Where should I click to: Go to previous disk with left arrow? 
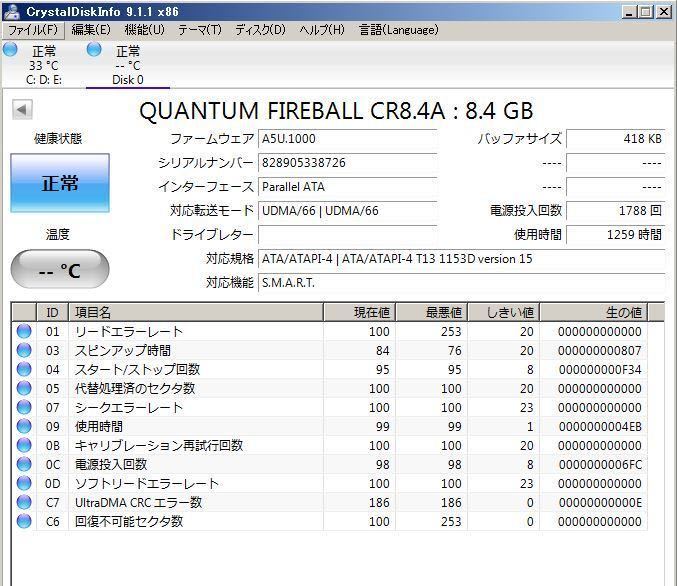pos(22,110)
